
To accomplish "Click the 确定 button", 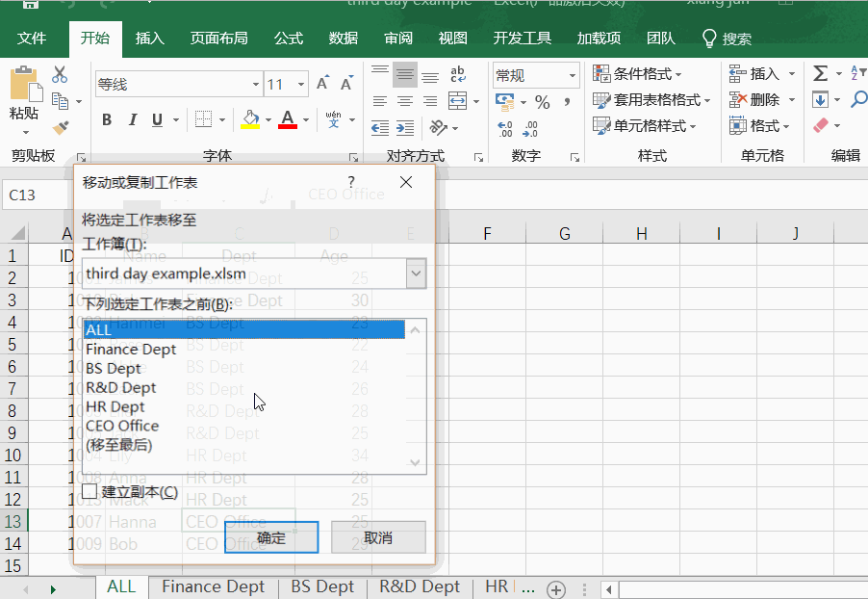I will pyautogui.click(x=270, y=537).
